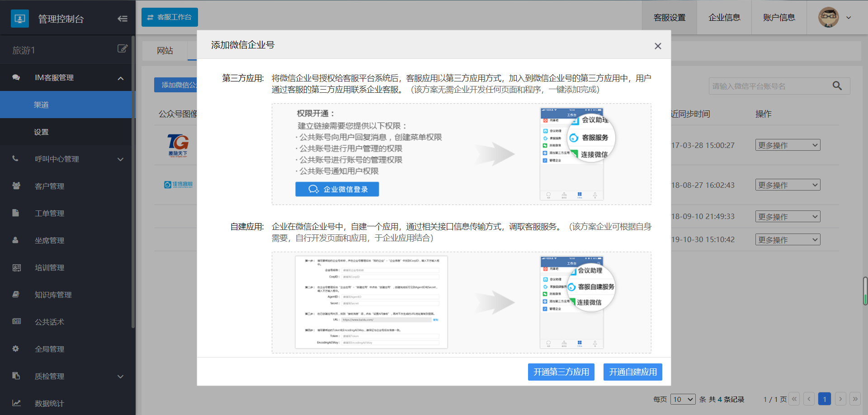
Task: Collapse the IM客服管理 section
Action: tap(120, 78)
